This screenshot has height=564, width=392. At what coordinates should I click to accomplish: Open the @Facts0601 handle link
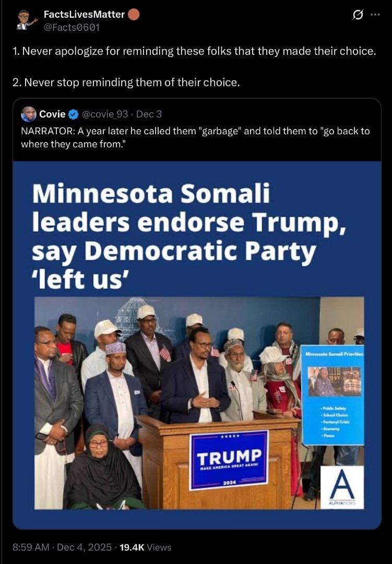72,27
